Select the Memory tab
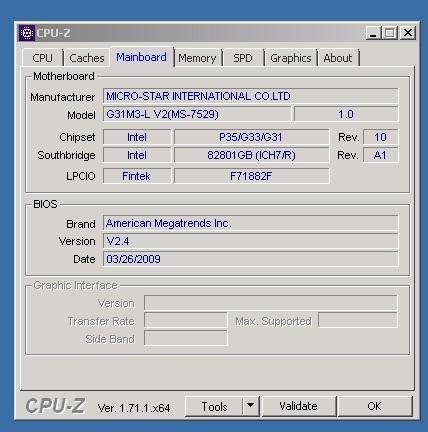Screen dimensions: 428x432 (x=197, y=58)
